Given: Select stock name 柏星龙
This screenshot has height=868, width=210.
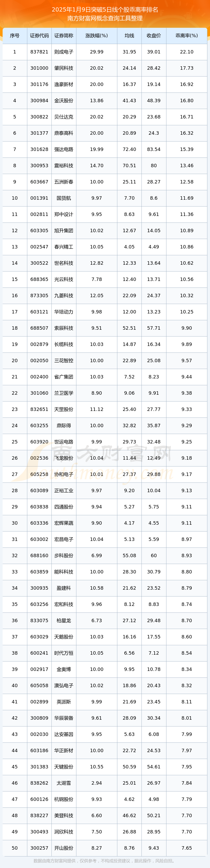Looking at the screenshot, I should [64, 620].
